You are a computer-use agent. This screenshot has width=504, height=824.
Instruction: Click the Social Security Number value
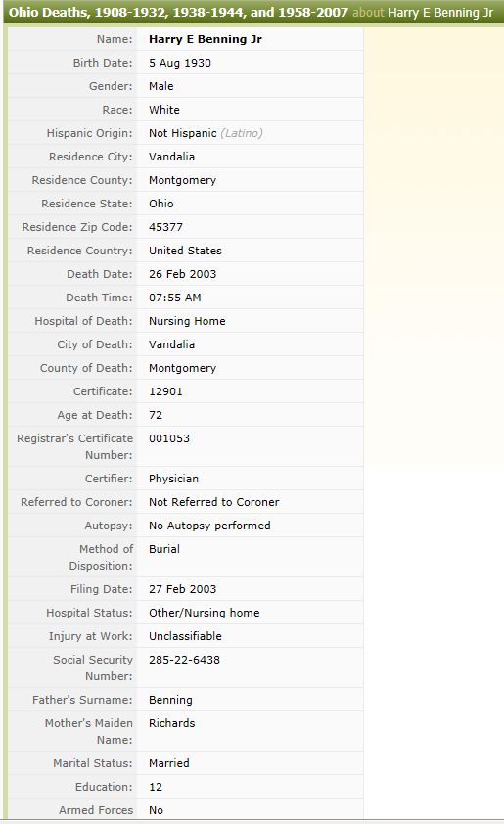click(x=184, y=660)
